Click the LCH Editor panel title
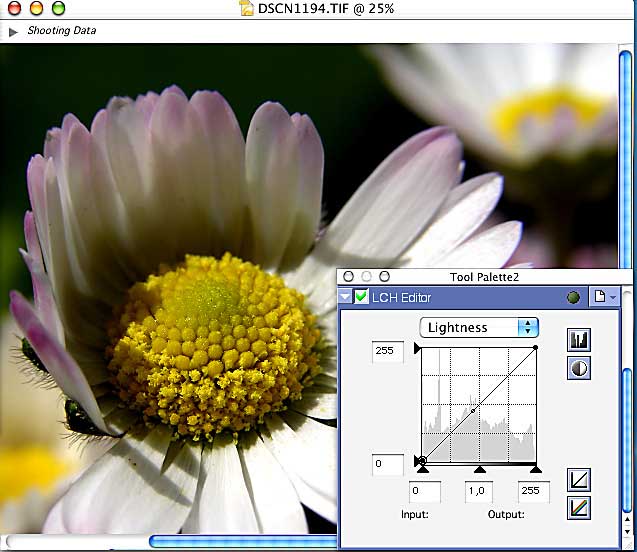Viewport: 637px width, 552px height. tap(401, 298)
